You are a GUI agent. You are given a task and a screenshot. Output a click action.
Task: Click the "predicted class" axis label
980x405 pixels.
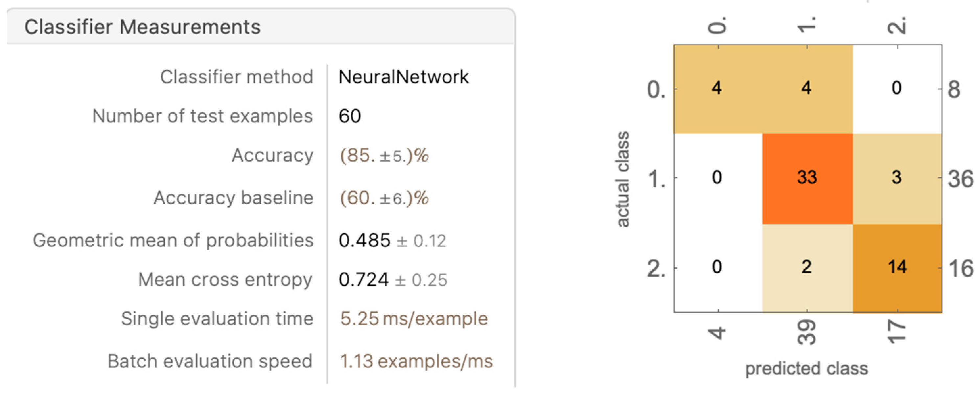tap(806, 369)
